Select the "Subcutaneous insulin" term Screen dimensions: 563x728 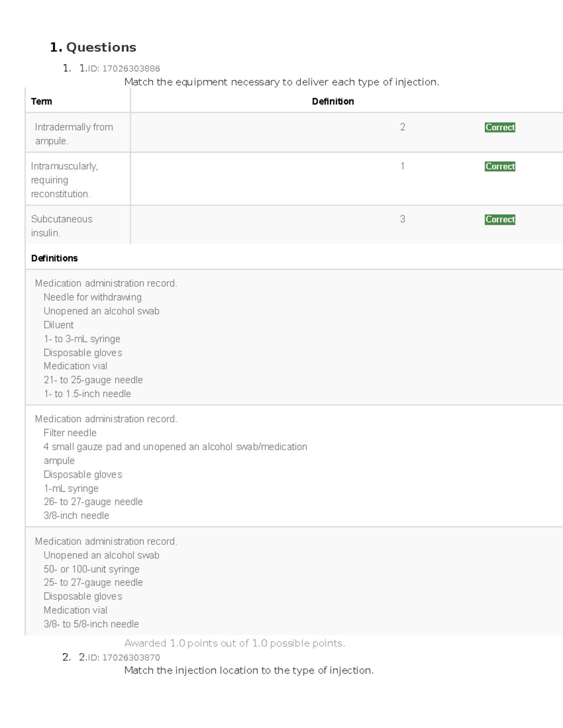pos(61,225)
